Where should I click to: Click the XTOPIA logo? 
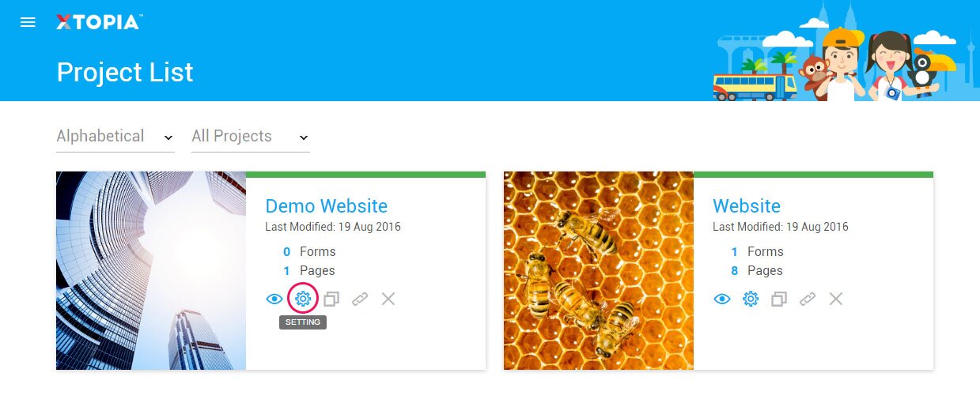[x=98, y=22]
